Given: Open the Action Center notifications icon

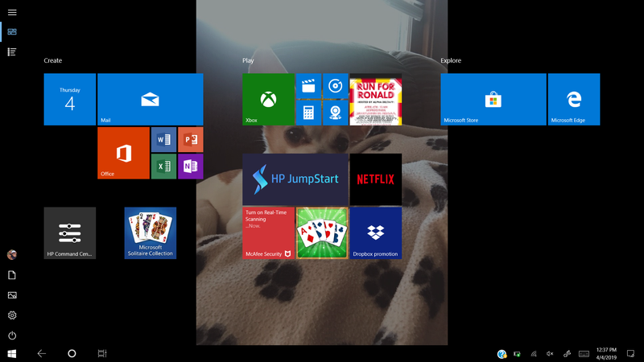Looking at the screenshot, I should coord(630,354).
